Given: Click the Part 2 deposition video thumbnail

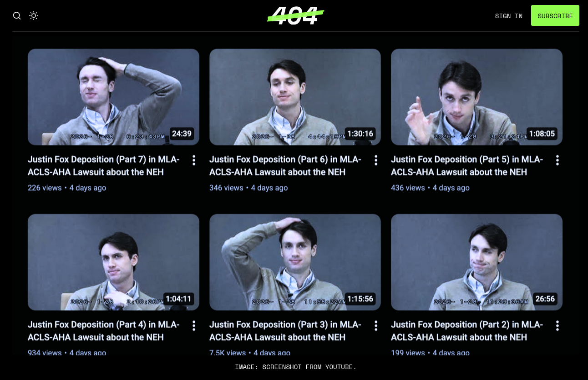Looking at the screenshot, I should click(x=476, y=262).
